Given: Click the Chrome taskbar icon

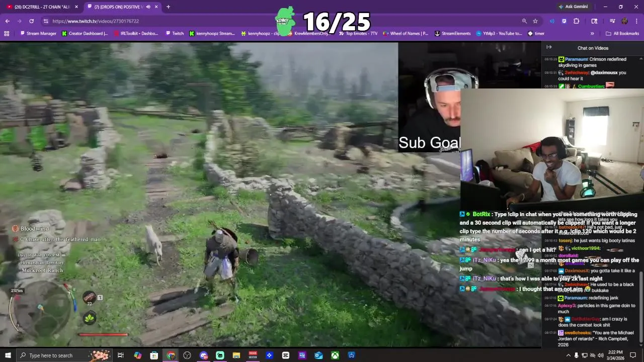Looking at the screenshot, I should (x=171, y=355).
